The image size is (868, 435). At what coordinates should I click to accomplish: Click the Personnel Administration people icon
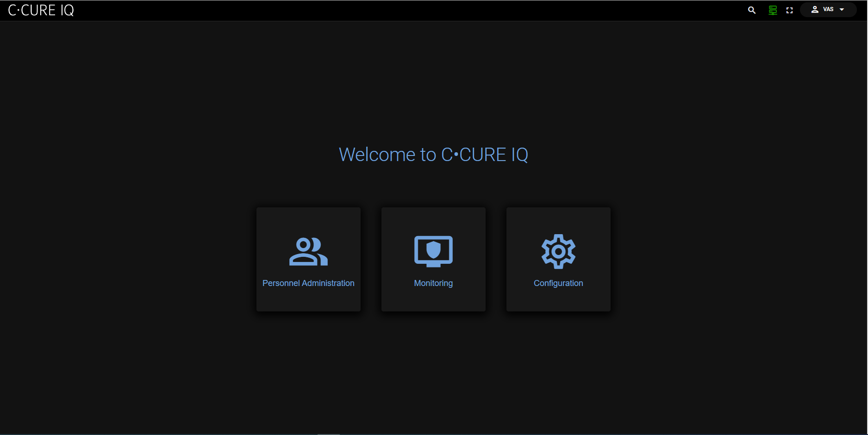[x=308, y=252]
